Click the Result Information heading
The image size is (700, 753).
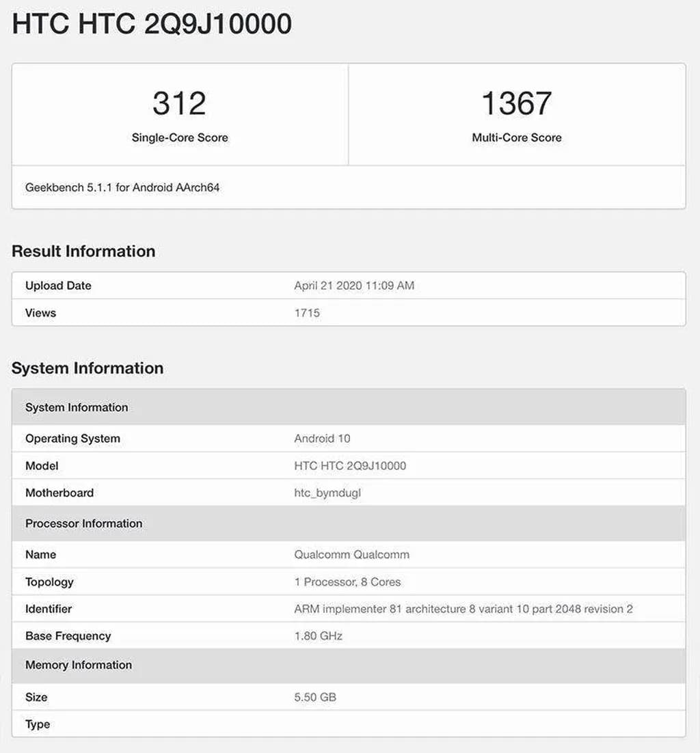[x=83, y=251]
